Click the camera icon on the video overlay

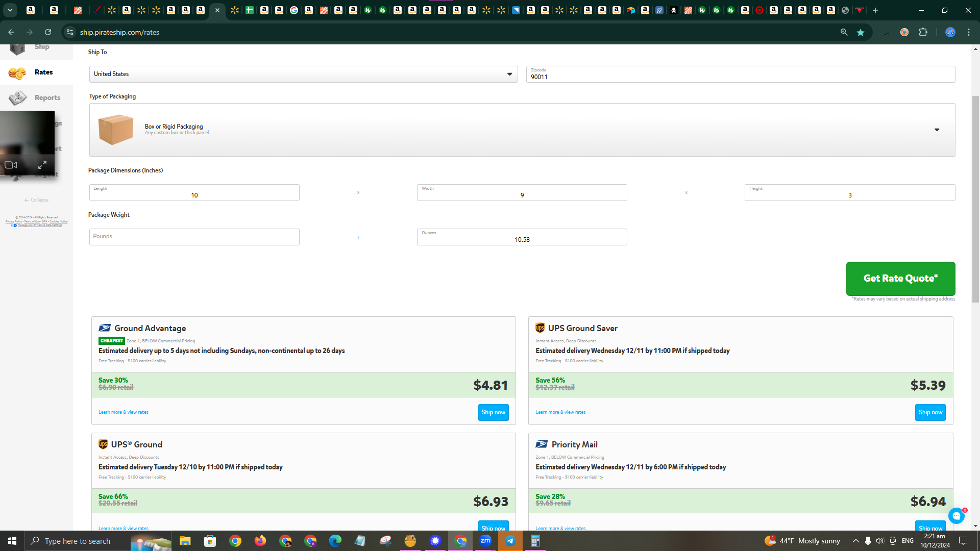[x=11, y=165]
